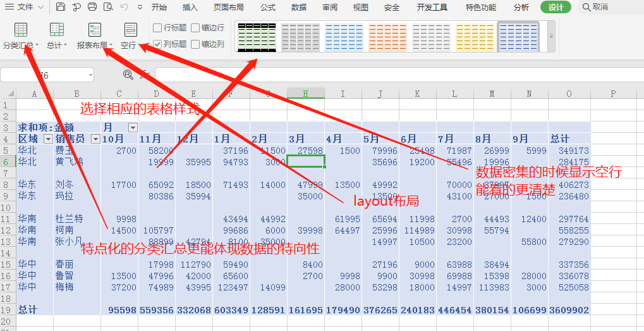The width and height of the screenshot is (644, 331).
Task: Select column O header
Action: [569, 94]
